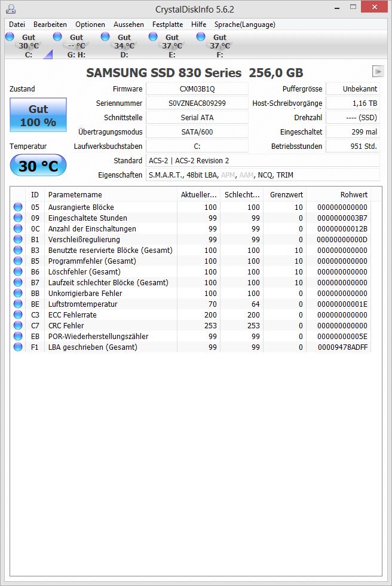
Task: Click status orb for C7 CRC Fehler
Action: 18,325
